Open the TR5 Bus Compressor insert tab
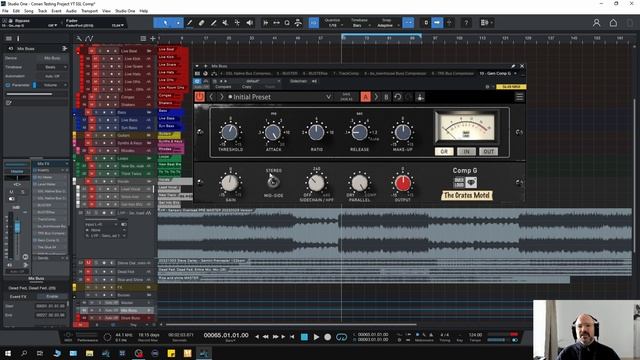This screenshot has width=640, height=360. [x=453, y=73]
